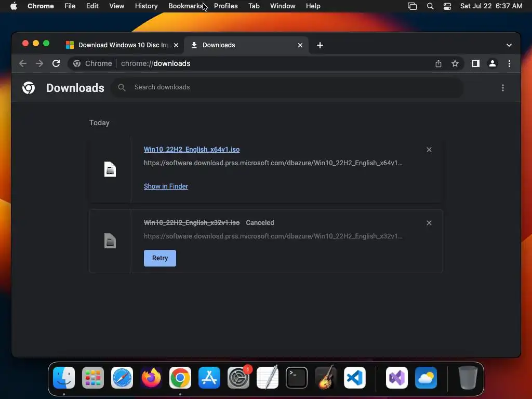532x399 pixels.
Task: Click the date and time in menu bar
Action: (491, 6)
